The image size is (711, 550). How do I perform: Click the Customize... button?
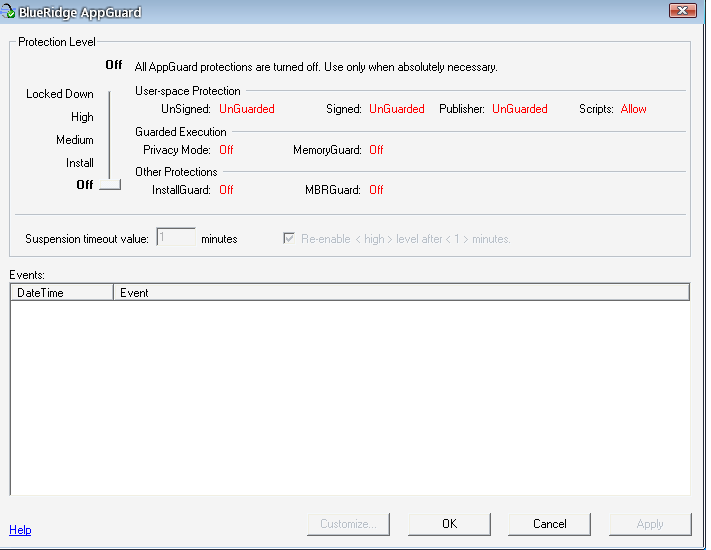348,524
